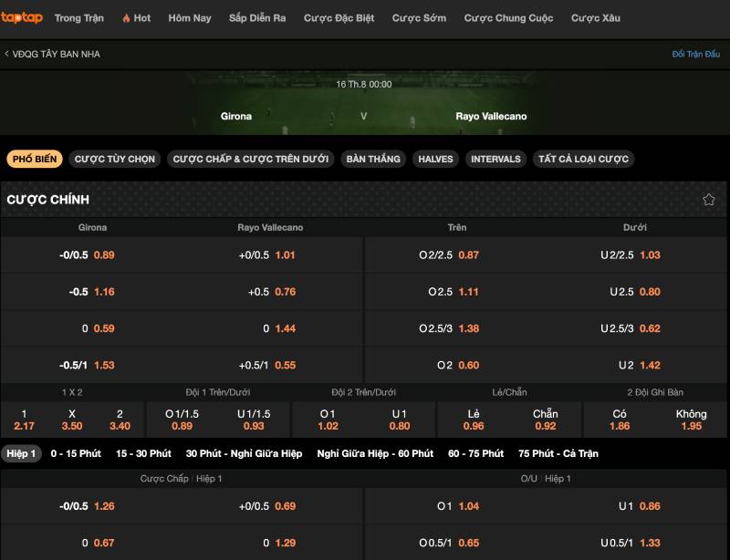Select Cược Chấp & Cược Trên Dưới tab
Image resolution: width=730 pixels, height=560 pixels.
click(250, 159)
